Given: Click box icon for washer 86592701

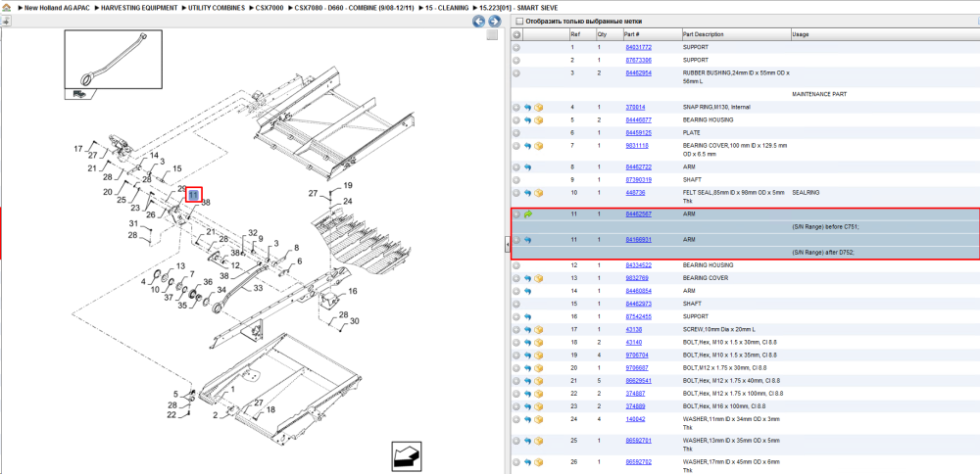Looking at the screenshot, I should pos(538,441).
